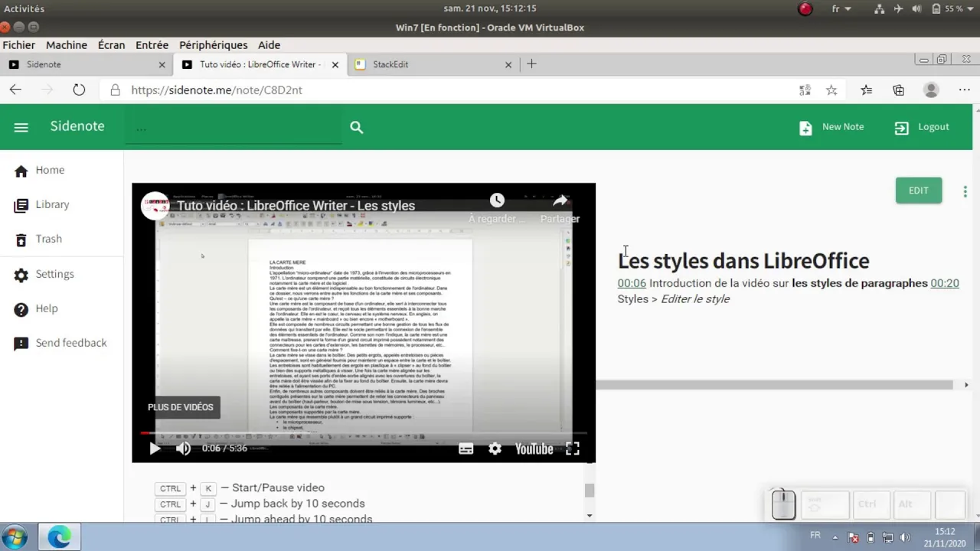Click the PLUS DE VIDÉOS button
The height and width of the screenshot is (551, 980).
coord(181,408)
